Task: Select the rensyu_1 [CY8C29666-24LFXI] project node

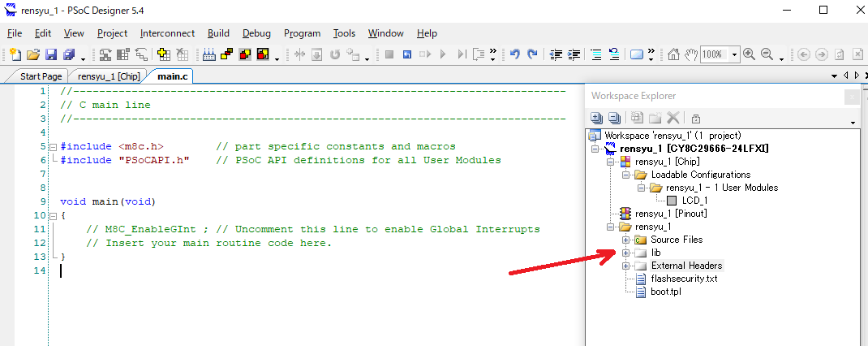Action: (694, 149)
